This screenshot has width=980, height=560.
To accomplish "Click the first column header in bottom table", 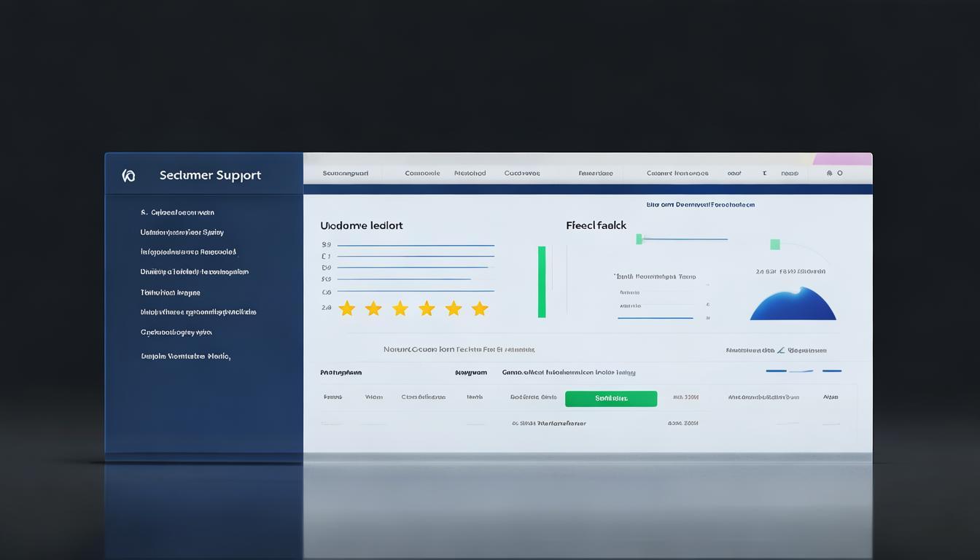I will pos(341,373).
